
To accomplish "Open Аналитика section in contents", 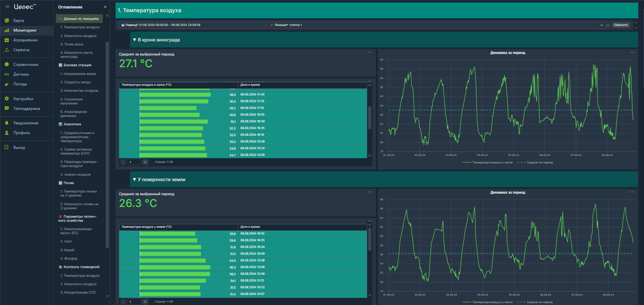I will (x=72, y=124).
